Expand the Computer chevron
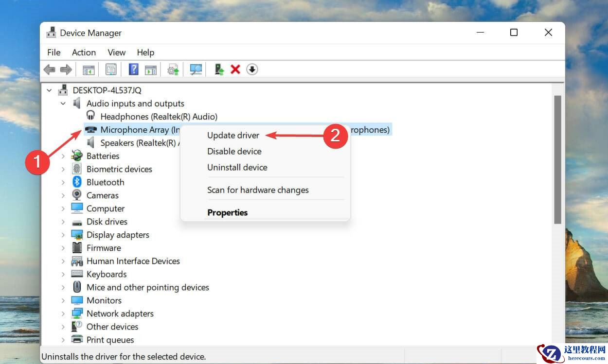Viewport: 608px width, 364px height. pos(63,208)
